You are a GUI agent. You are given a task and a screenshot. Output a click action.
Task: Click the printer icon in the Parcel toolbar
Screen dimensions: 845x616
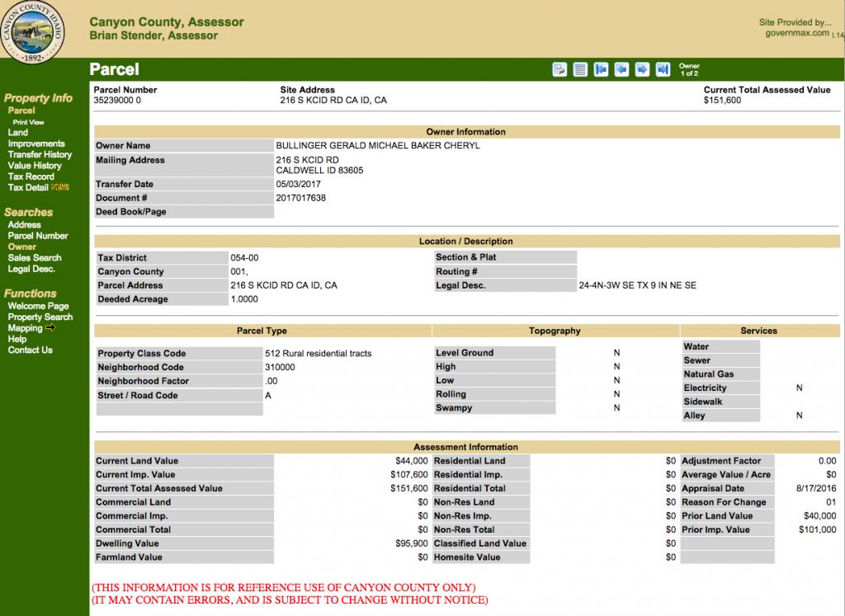[559, 69]
